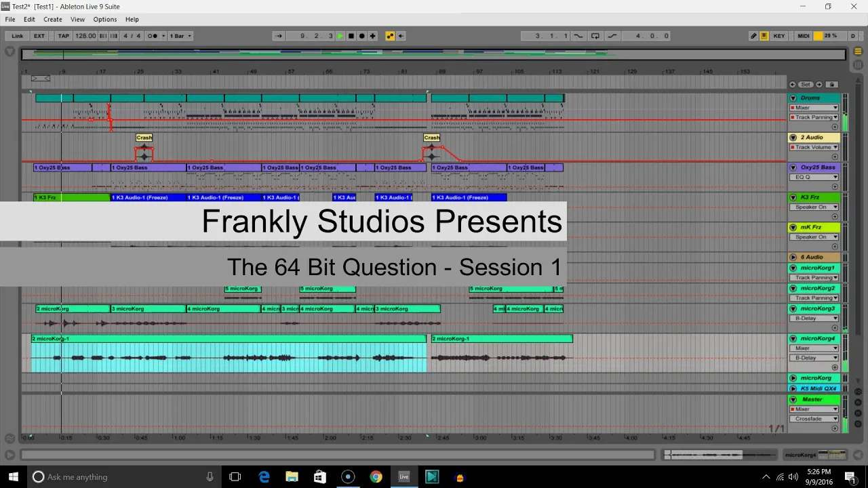Go to the previous locator arrow
This screenshot has width=868, height=488.
[x=793, y=84]
